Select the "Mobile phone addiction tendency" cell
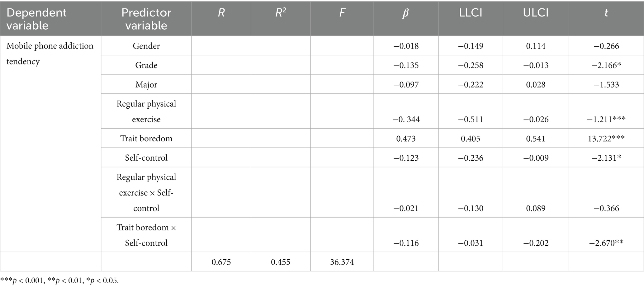The width and height of the screenshot is (644, 288). pyautogui.click(x=50, y=54)
